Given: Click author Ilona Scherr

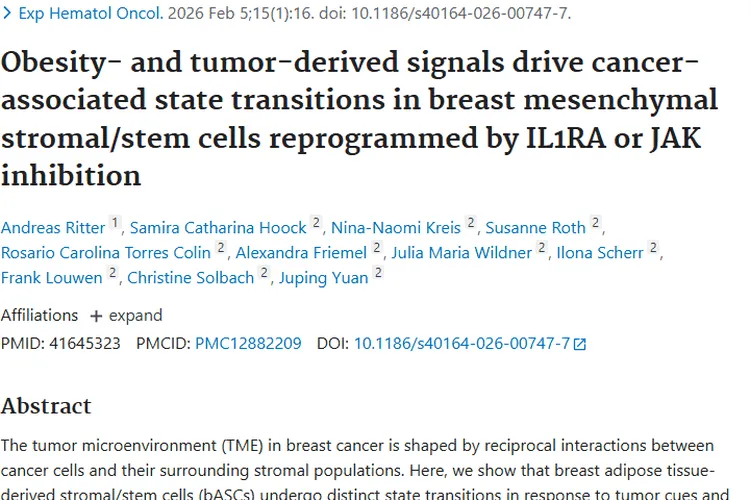Looking at the screenshot, I should coord(598,252).
